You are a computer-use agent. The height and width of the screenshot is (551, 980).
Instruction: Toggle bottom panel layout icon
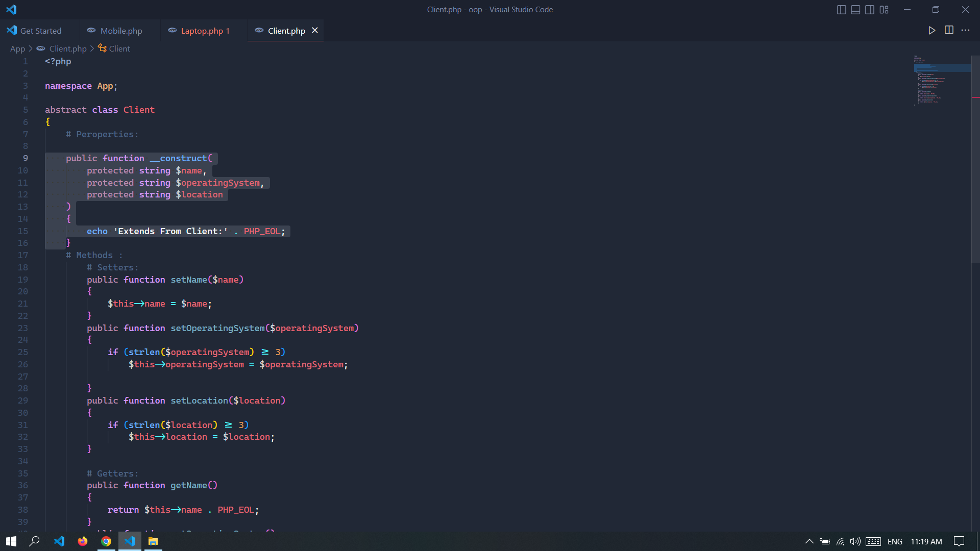point(855,10)
